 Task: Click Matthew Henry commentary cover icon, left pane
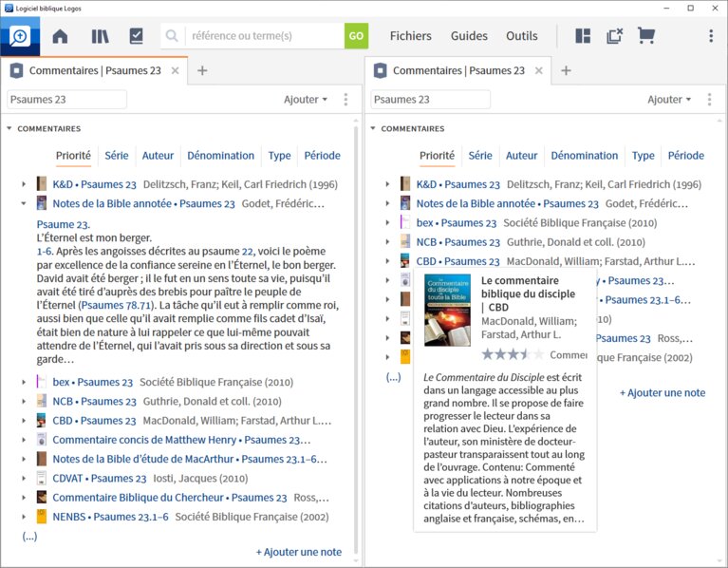pos(42,440)
